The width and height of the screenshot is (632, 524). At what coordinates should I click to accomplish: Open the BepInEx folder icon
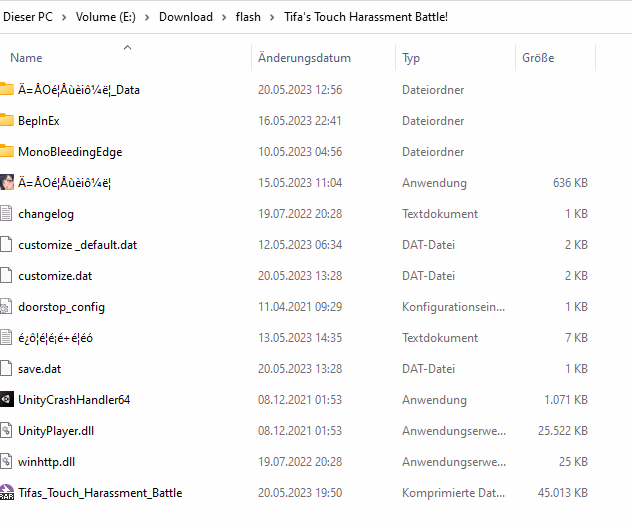pos(6,120)
